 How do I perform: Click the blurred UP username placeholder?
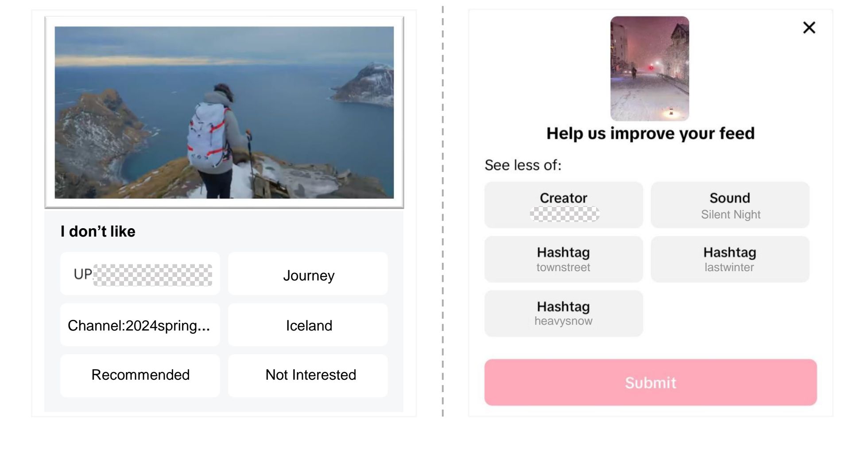coord(152,275)
